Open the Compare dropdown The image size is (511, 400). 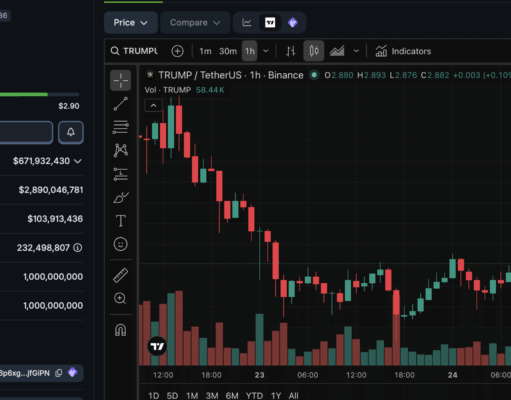(195, 23)
